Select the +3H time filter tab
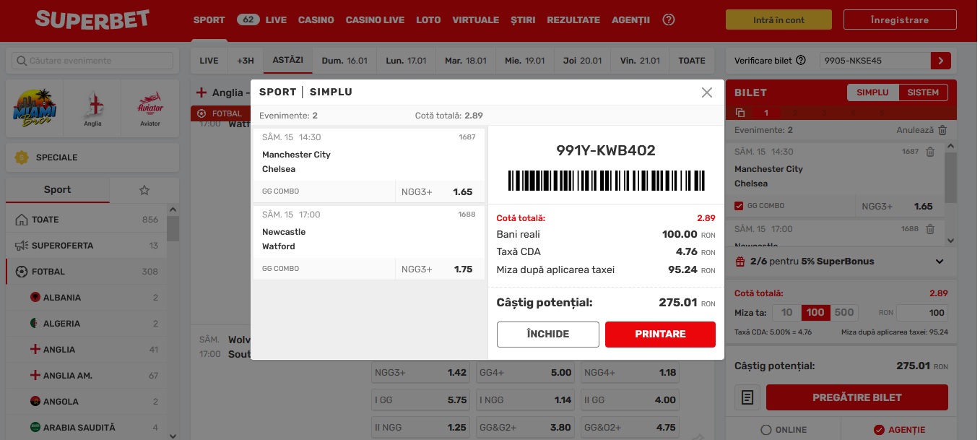The image size is (980, 440). tap(246, 61)
